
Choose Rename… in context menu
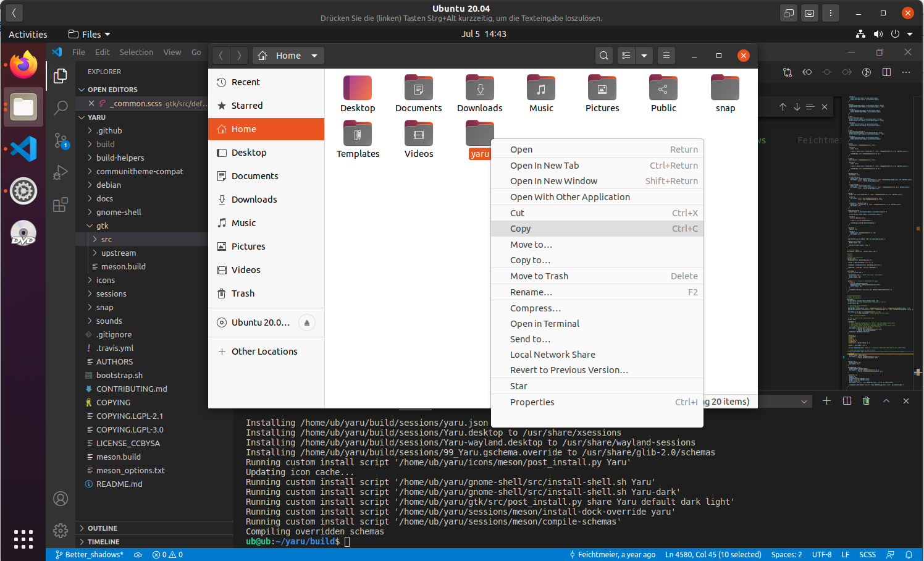tap(597, 292)
